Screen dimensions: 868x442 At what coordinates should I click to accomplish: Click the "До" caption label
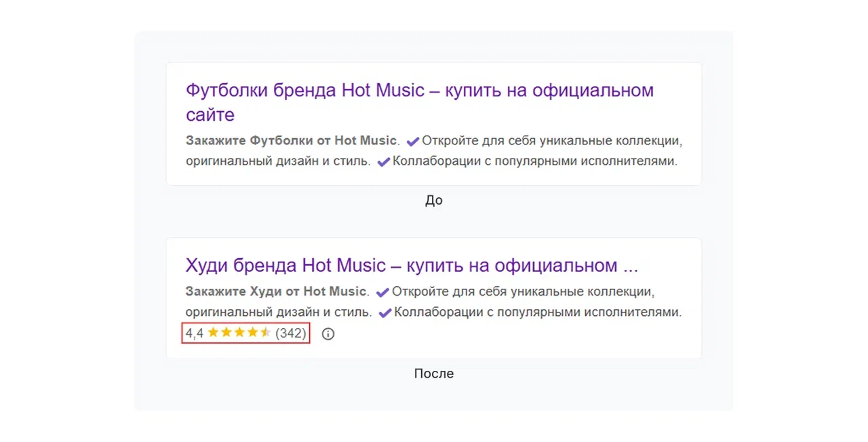click(x=434, y=200)
